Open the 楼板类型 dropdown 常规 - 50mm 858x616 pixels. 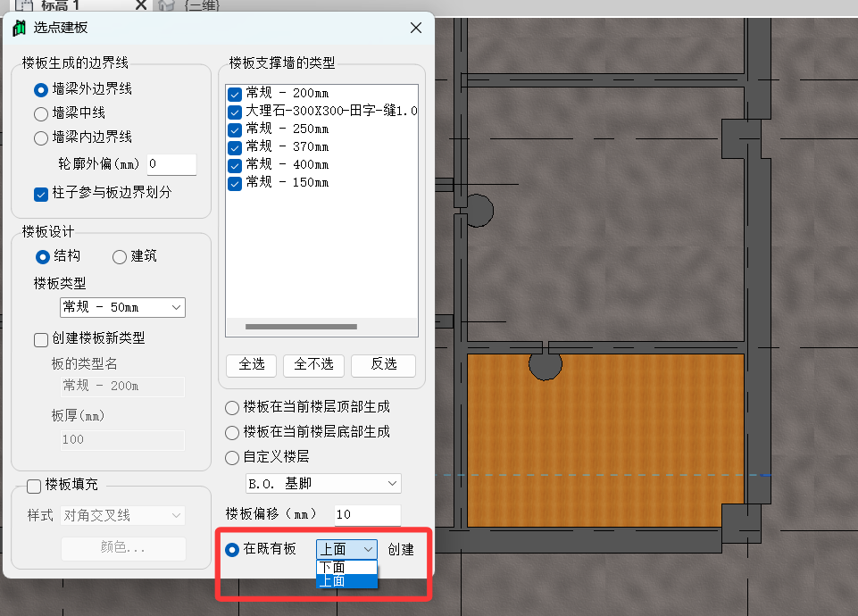(122, 307)
